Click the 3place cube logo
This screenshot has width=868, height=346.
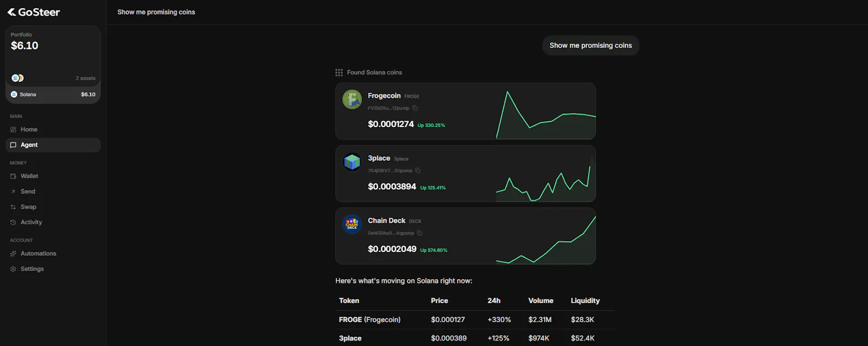pyautogui.click(x=352, y=162)
